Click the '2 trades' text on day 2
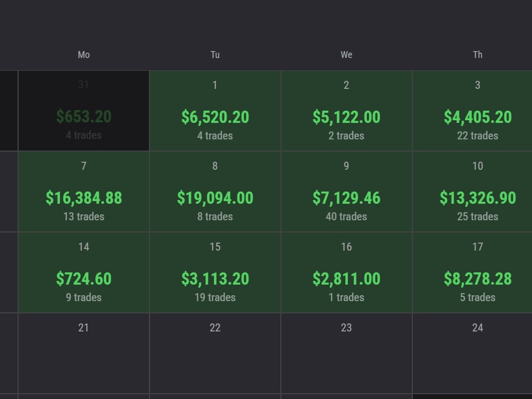 [346, 136]
